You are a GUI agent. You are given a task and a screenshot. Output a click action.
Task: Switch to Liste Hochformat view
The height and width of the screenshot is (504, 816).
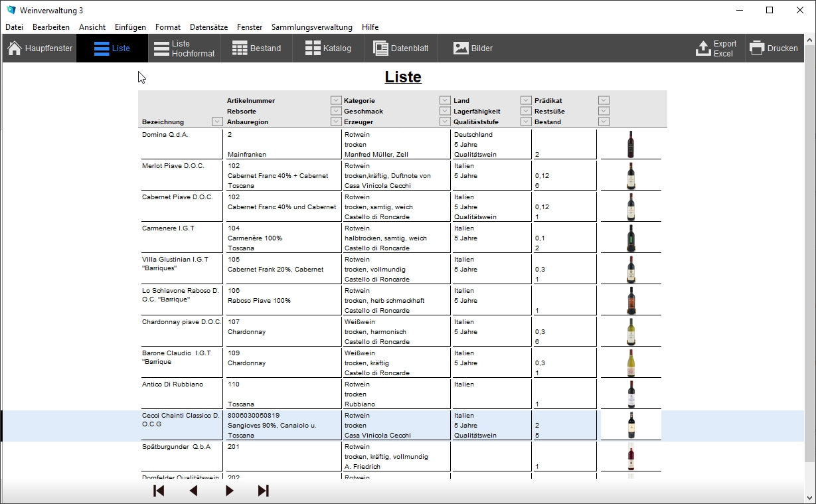click(185, 48)
